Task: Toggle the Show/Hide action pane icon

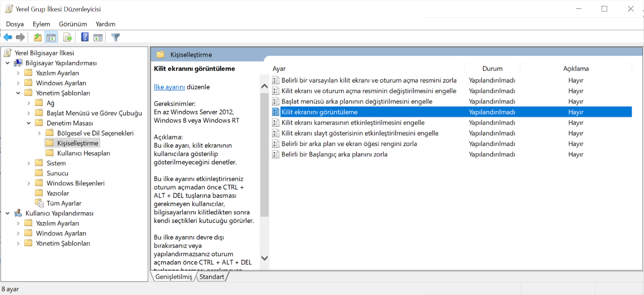Action: click(98, 37)
